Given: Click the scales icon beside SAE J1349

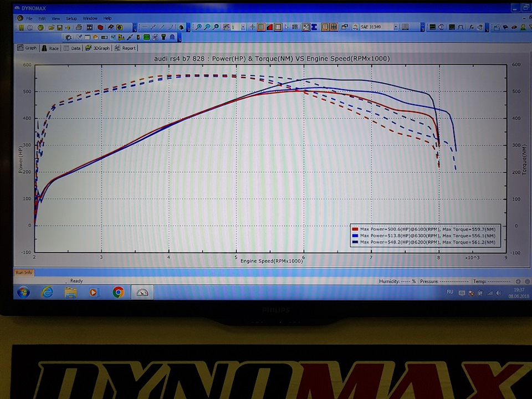Looking at the screenshot, I should (x=355, y=27).
